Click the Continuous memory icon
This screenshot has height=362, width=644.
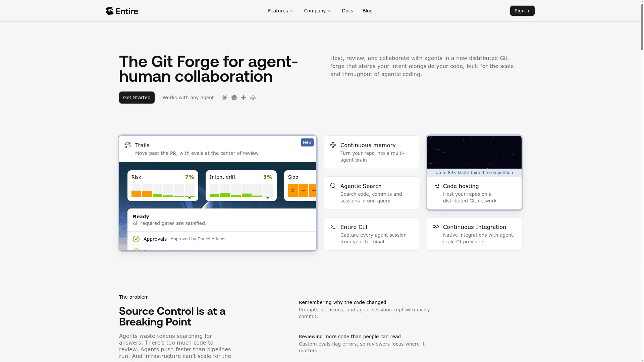pyautogui.click(x=333, y=145)
